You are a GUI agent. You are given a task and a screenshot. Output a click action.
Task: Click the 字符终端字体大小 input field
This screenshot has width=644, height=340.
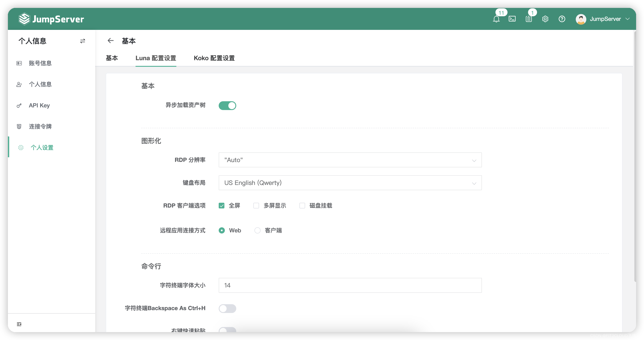[350, 285]
